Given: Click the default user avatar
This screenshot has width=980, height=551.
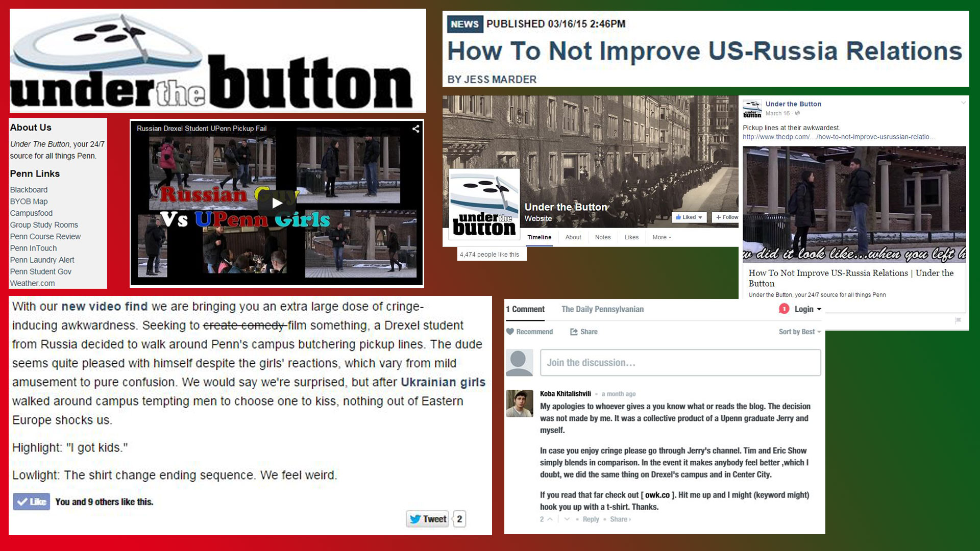Looking at the screenshot, I should tap(519, 363).
